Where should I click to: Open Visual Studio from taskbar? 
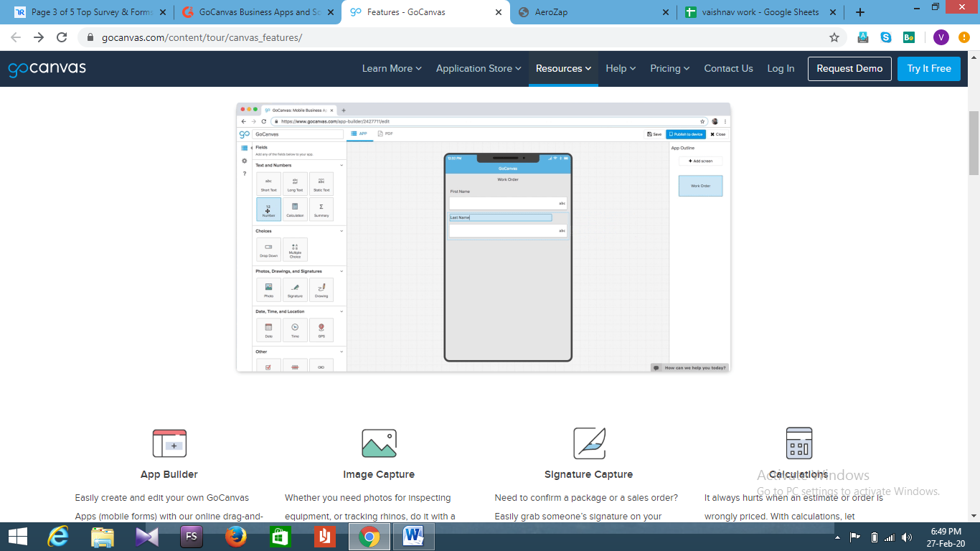click(x=147, y=537)
